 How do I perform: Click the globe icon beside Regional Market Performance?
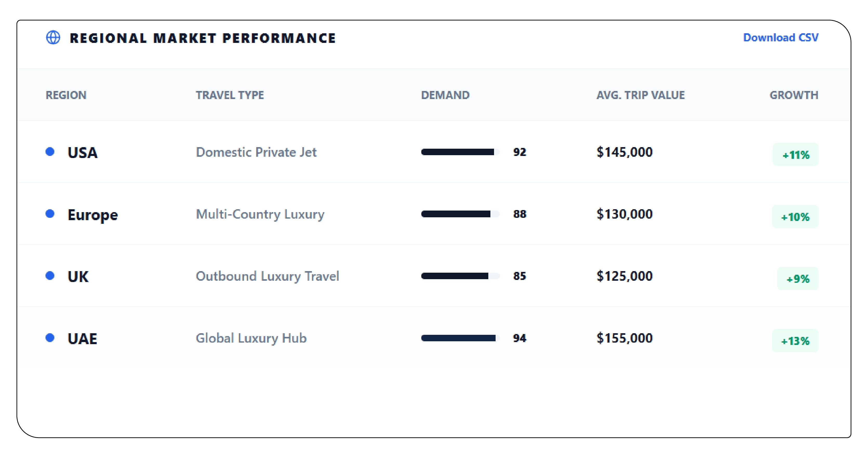[x=53, y=37]
